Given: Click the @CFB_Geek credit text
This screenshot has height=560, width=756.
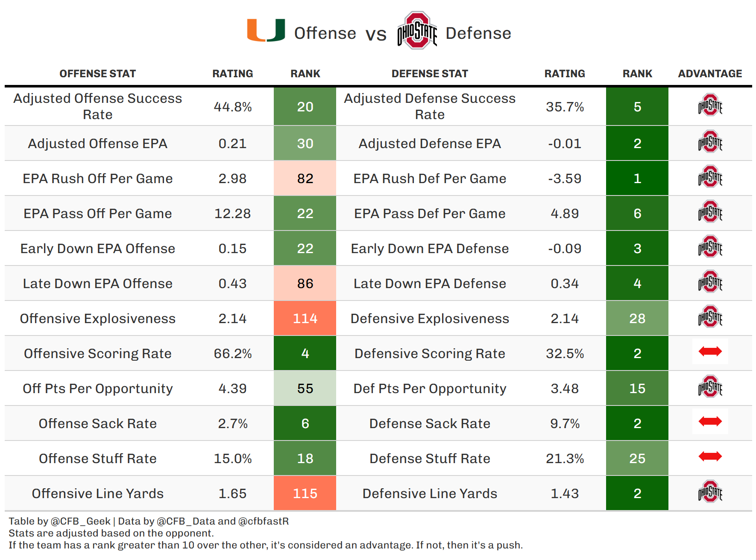Looking at the screenshot, I should (80, 521).
